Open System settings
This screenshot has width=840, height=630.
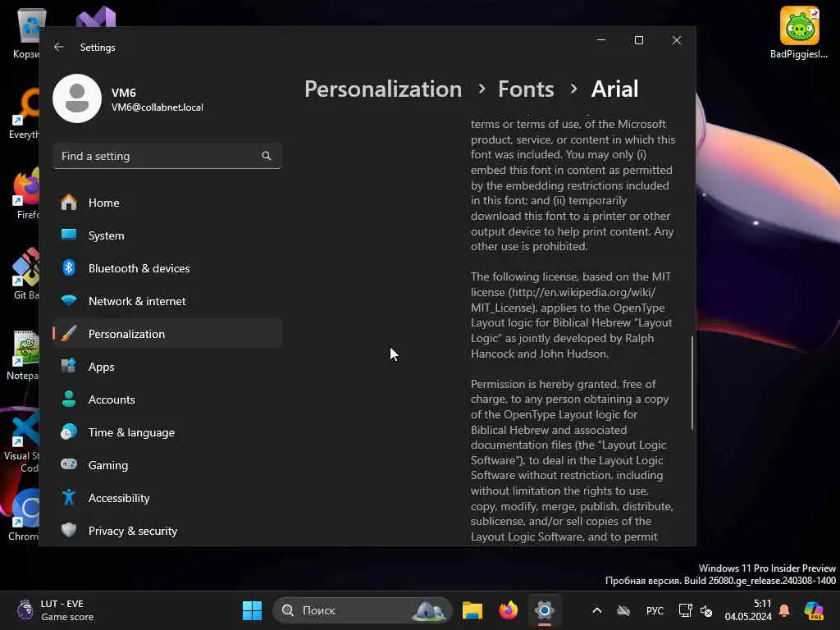point(167,235)
